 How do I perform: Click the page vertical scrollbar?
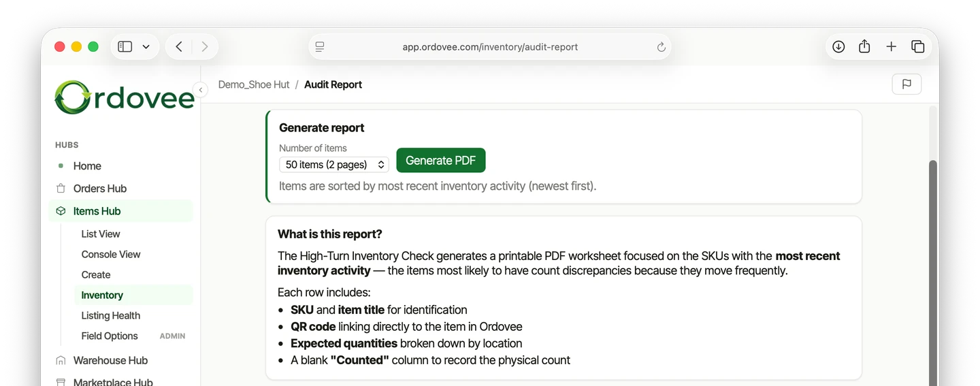(933, 272)
